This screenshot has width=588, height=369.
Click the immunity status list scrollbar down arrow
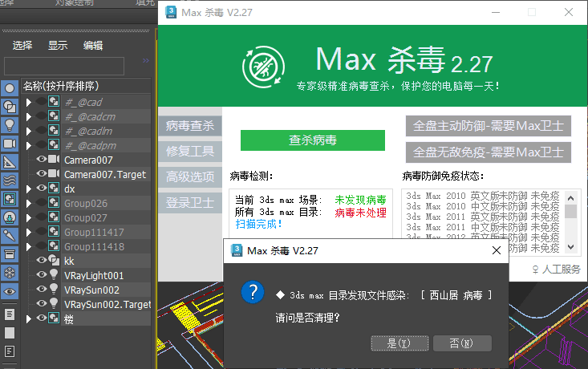pos(571,247)
